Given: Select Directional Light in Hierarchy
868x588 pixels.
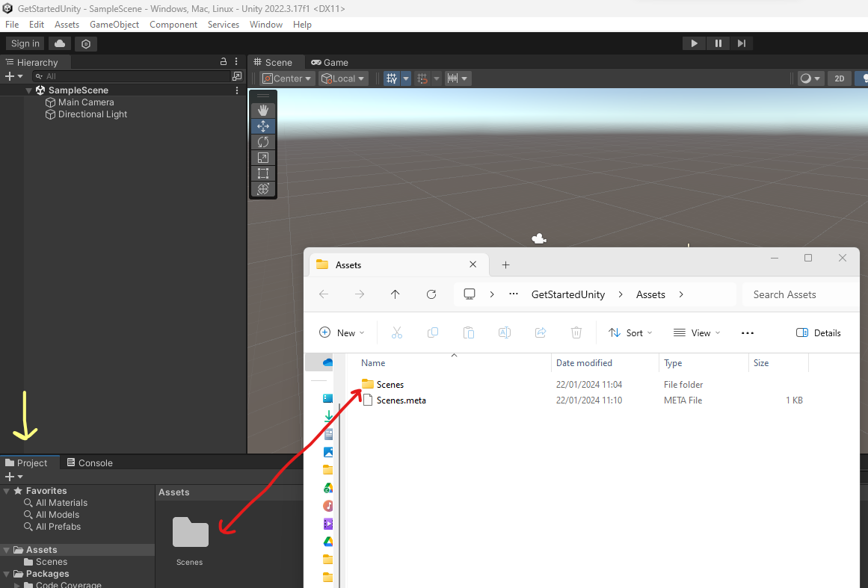Looking at the screenshot, I should pos(93,114).
